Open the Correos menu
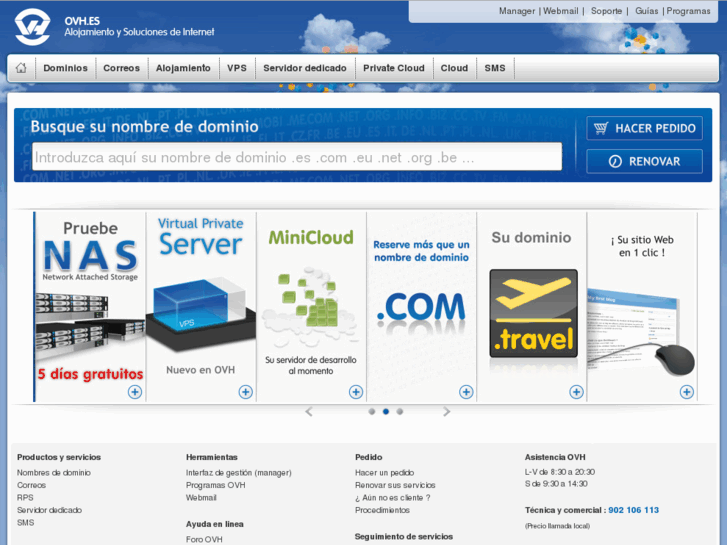 [121, 68]
